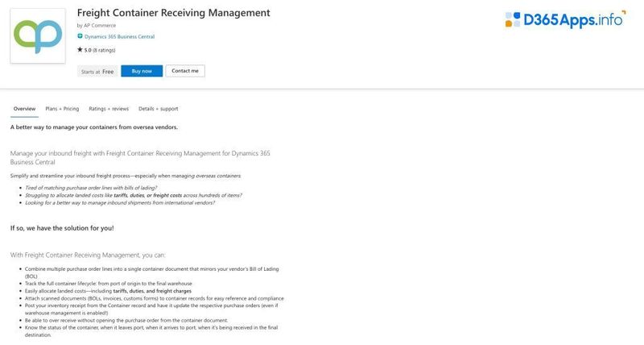Click bullet 'Tired of matching purchase order lines'
The image size is (644, 345).
click(91, 188)
